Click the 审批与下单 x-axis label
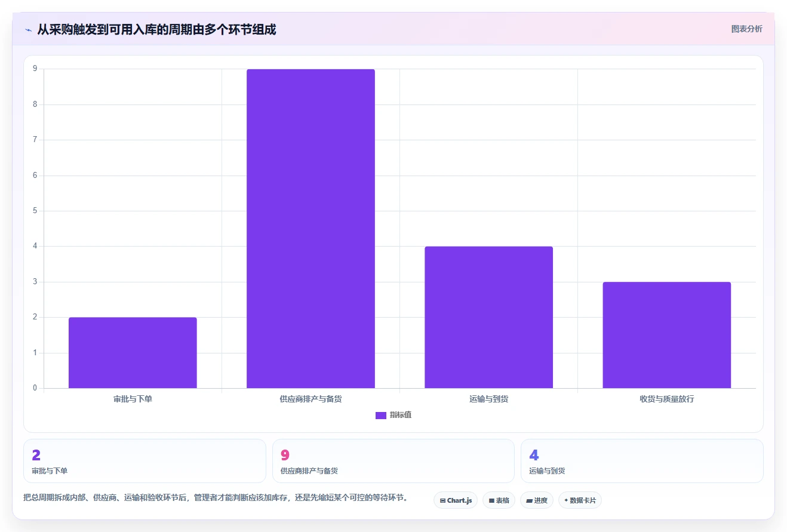This screenshot has width=787, height=532. pos(133,399)
